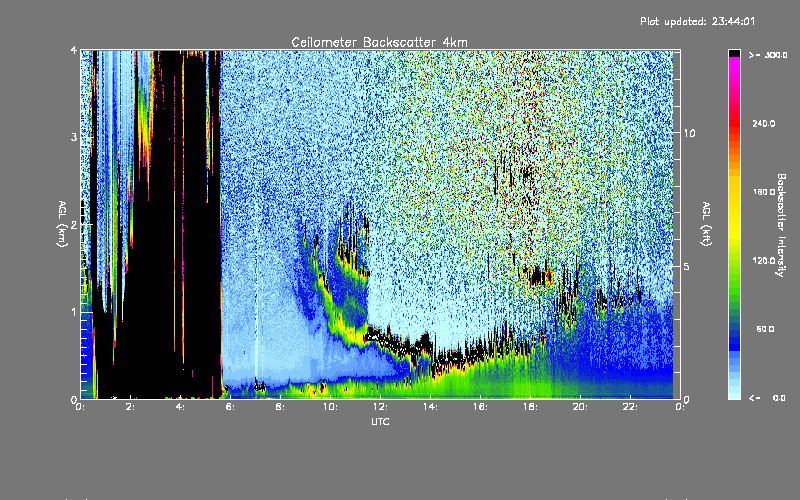Click the black saturated color at colorbar top
800x500 pixels.
tap(734, 53)
